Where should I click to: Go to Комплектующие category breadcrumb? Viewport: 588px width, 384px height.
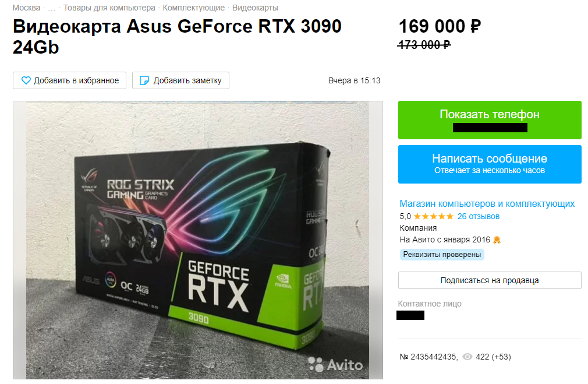[x=193, y=8]
